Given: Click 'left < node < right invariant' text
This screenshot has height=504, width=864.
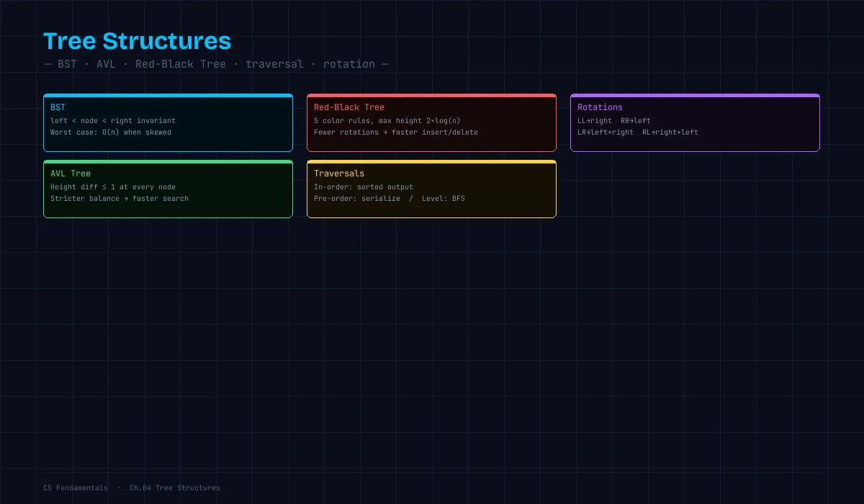Looking at the screenshot, I should 113,121.
